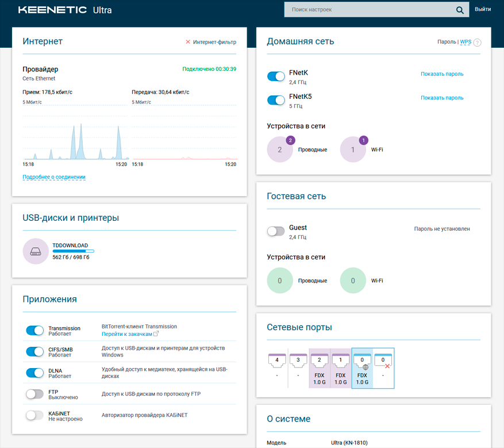Click the Пароль не установлен text
Screen dimensions: 504x448
(442, 229)
